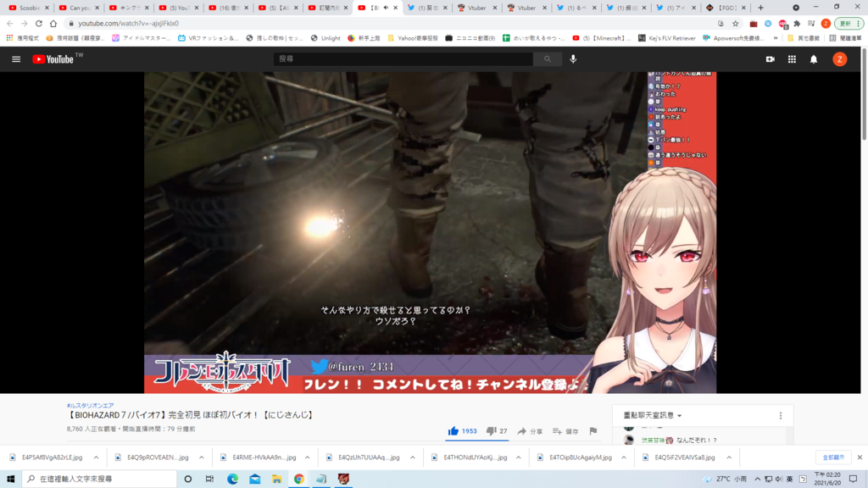The height and width of the screenshot is (488, 868).
Task: Bookmark this page with star icon
Action: pyautogui.click(x=735, y=23)
